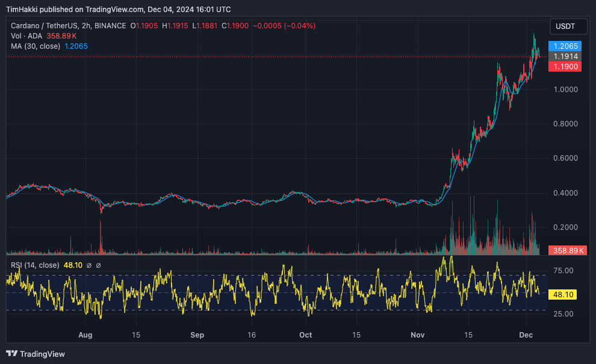Click the gray 1.1914 price tag
The width and height of the screenshot is (596, 364).
click(x=565, y=56)
